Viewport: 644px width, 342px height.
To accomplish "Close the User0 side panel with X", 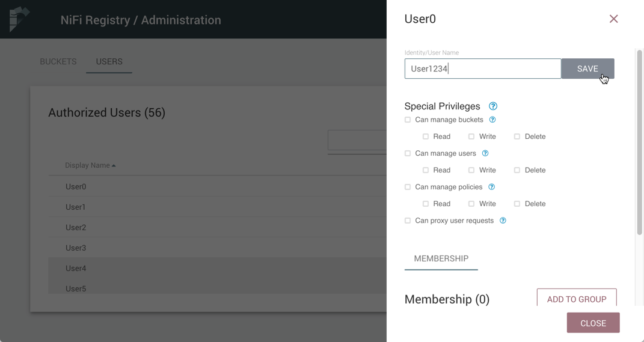I will (613, 19).
